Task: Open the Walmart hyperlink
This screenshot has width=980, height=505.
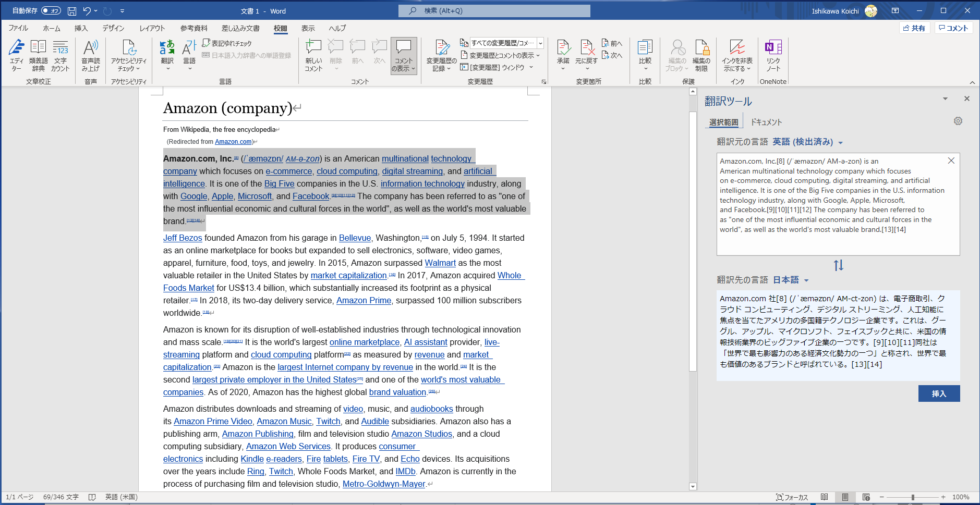Action: (x=440, y=263)
